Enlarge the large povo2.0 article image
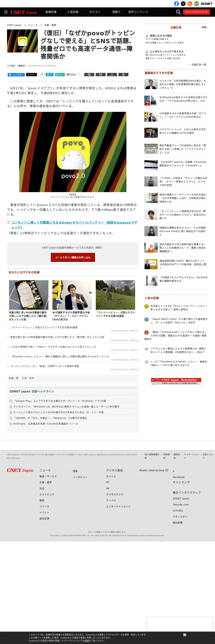Image resolution: width=215 pixels, height=644 pixels. pyautogui.click(x=73, y=152)
